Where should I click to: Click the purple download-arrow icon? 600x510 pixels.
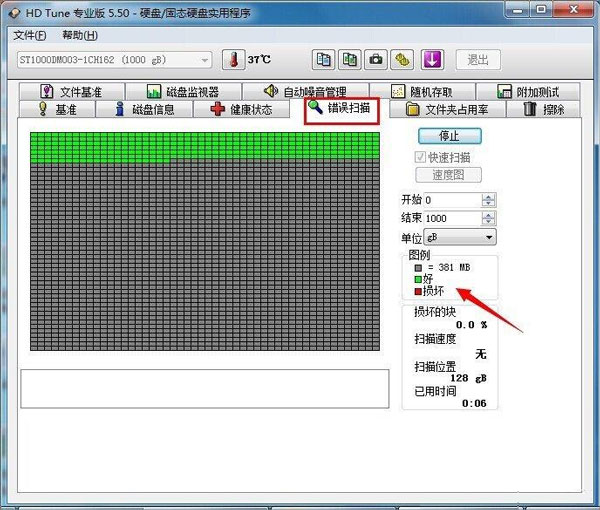[x=432, y=60]
